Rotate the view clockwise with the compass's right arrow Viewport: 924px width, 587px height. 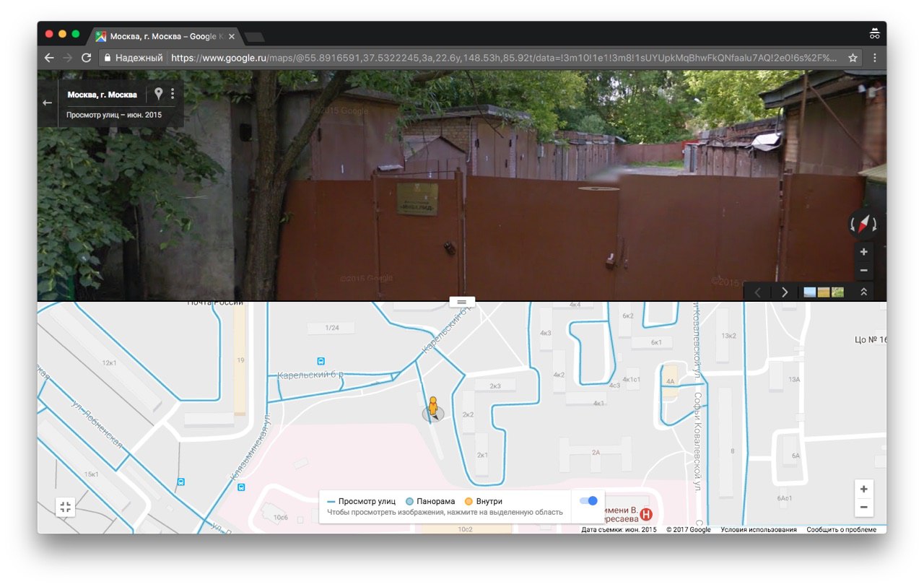pos(875,225)
